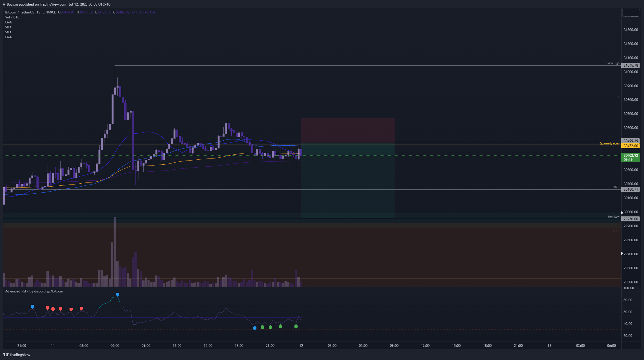Click the tallest volume bar
The height and width of the screenshot is (360, 644).
click(115, 252)
